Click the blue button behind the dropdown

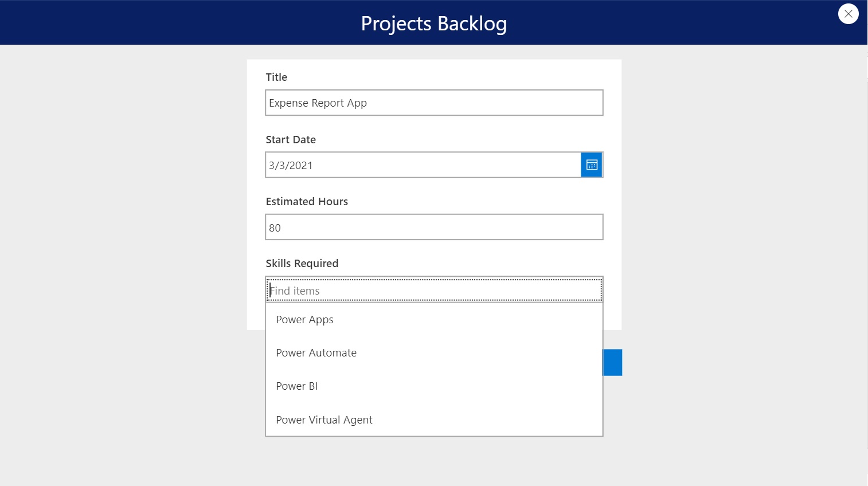pos(613,362)
